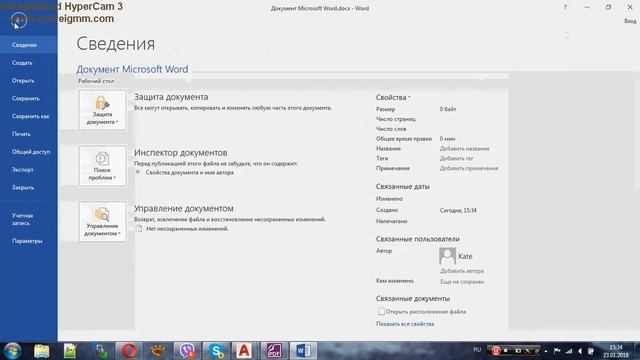The image size is (640, 360).
Task: Select the Создать menu item
Action: coord(29,63)
